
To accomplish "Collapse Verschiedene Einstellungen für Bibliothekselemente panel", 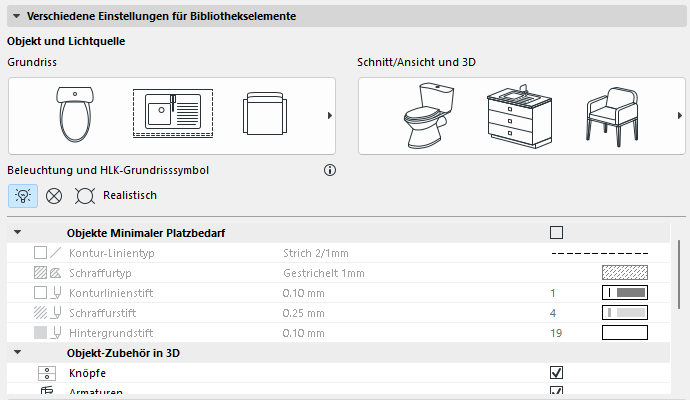I will coord(16,17).
